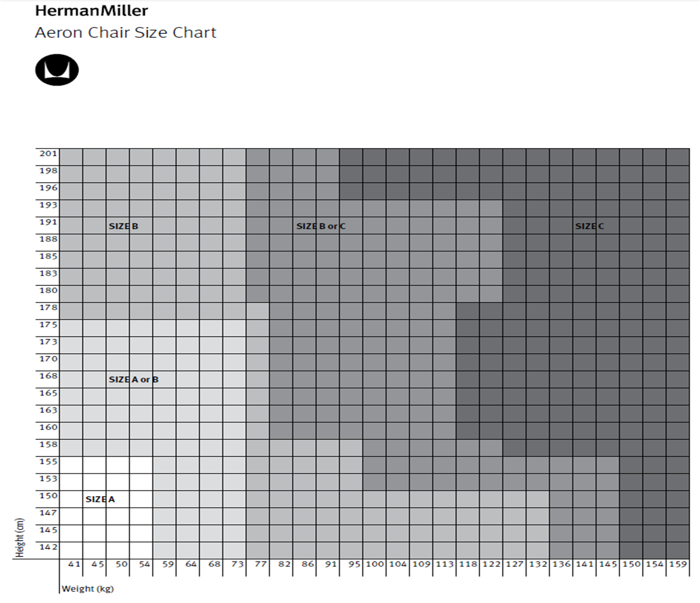The height and width of the screenshot is (603, 700).
Task: Click the Weight (kg) axis label
Action: pyautogui.click(x=87, y=589)
